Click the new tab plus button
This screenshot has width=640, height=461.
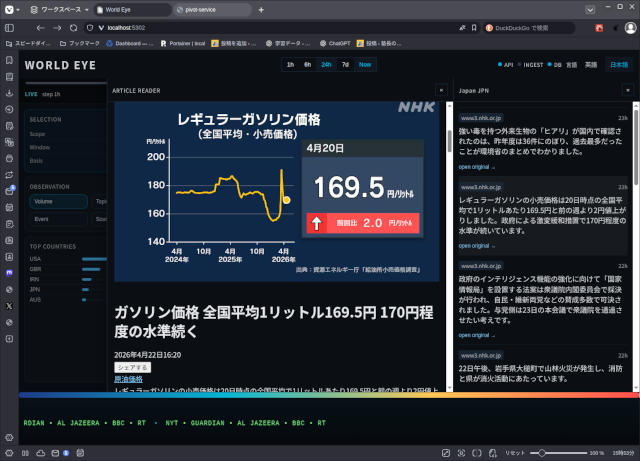[x=261, y=8]
